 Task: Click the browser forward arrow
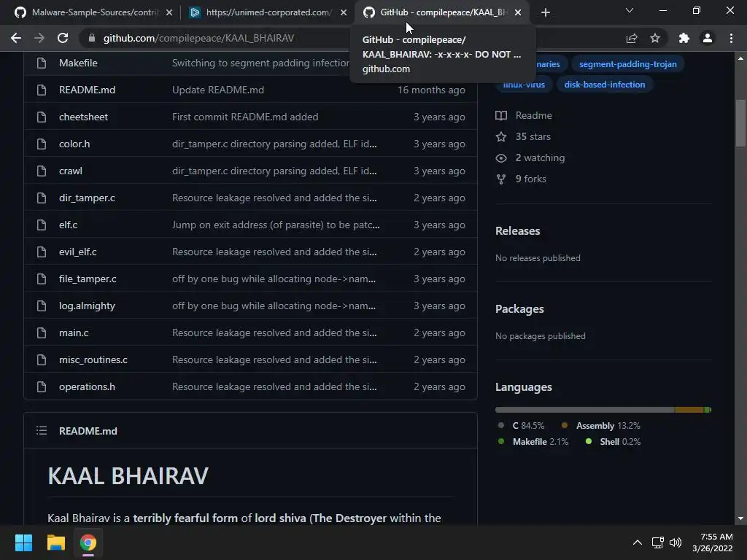point(39,38)
